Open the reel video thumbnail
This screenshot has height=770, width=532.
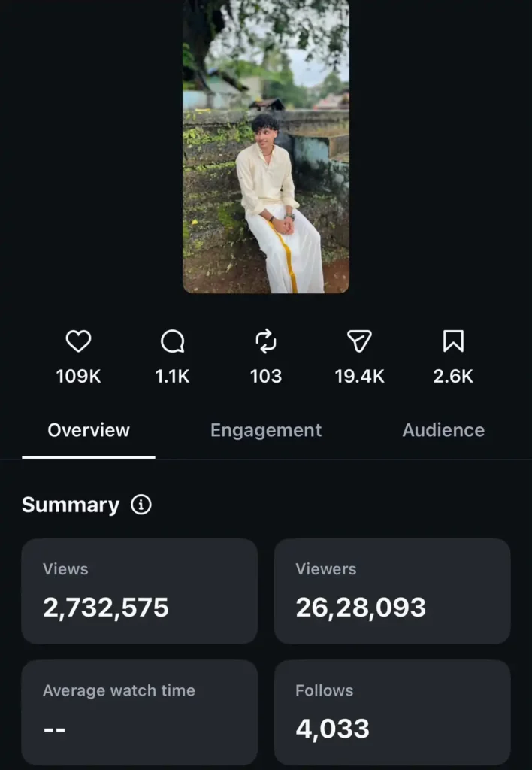(x=266, y=147)
